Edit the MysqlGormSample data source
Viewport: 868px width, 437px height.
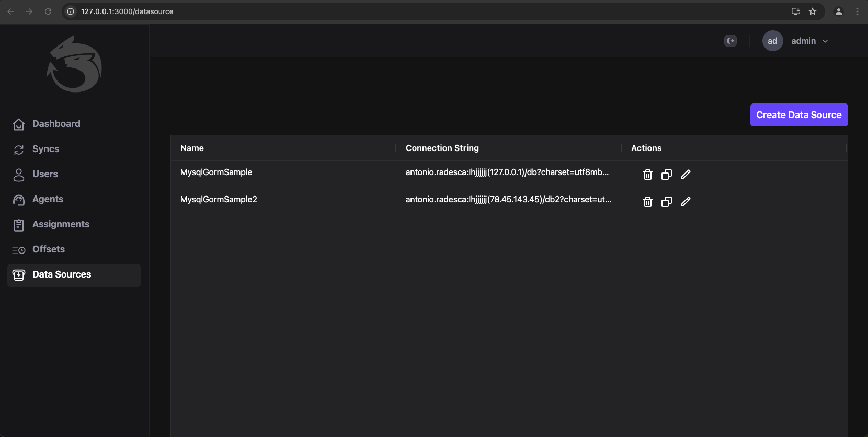click(686, 175)
